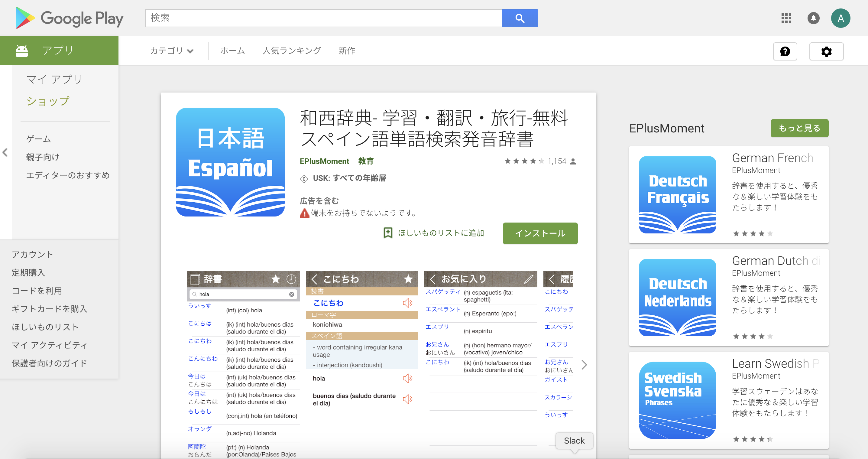Screen dimensions: 868x459
Task: Click the Android robot icon beside アプリ
Action: click(x=22, y=51)
